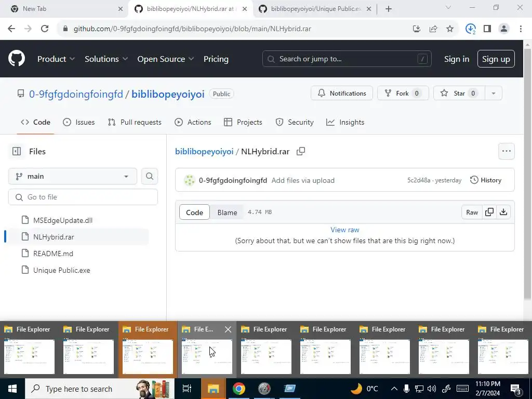Click the GitHub Octocat logo

click(17, 59)
